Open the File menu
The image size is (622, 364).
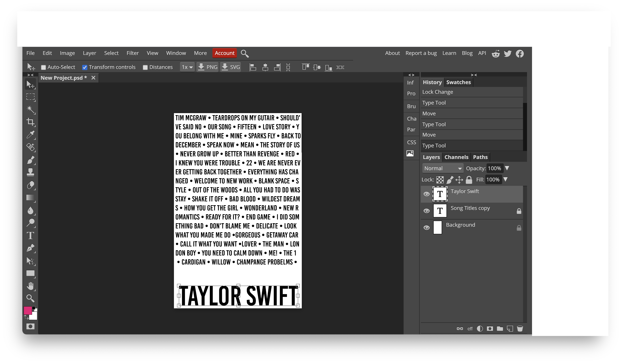point(30,53)
